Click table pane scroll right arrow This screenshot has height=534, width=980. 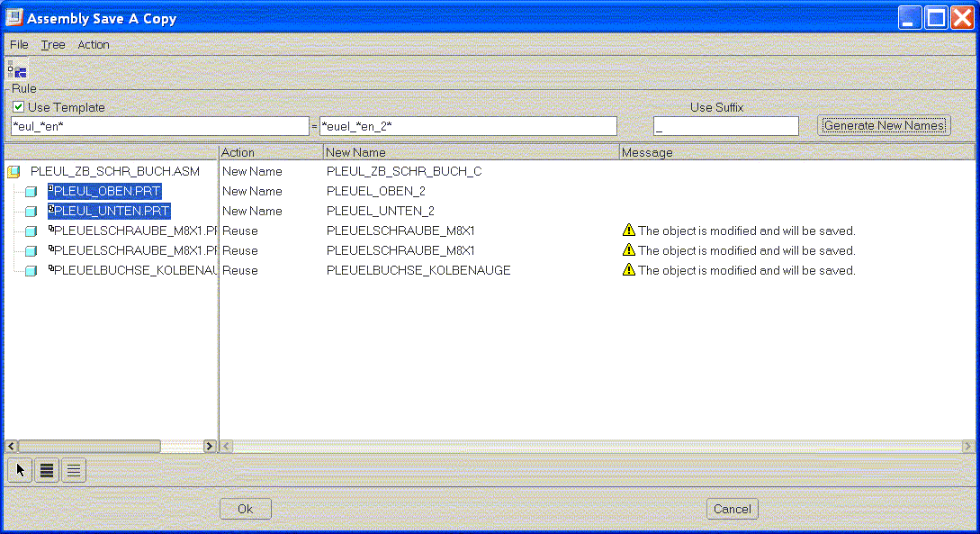(x=968, y=446)
